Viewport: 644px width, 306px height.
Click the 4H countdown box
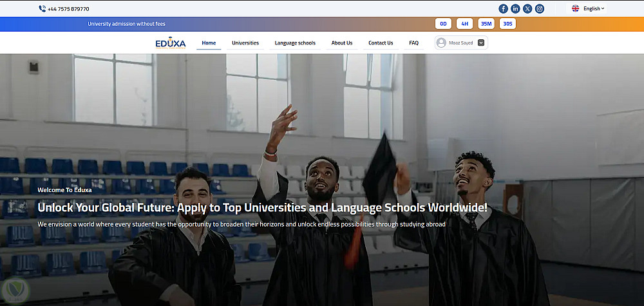(464, 24)
